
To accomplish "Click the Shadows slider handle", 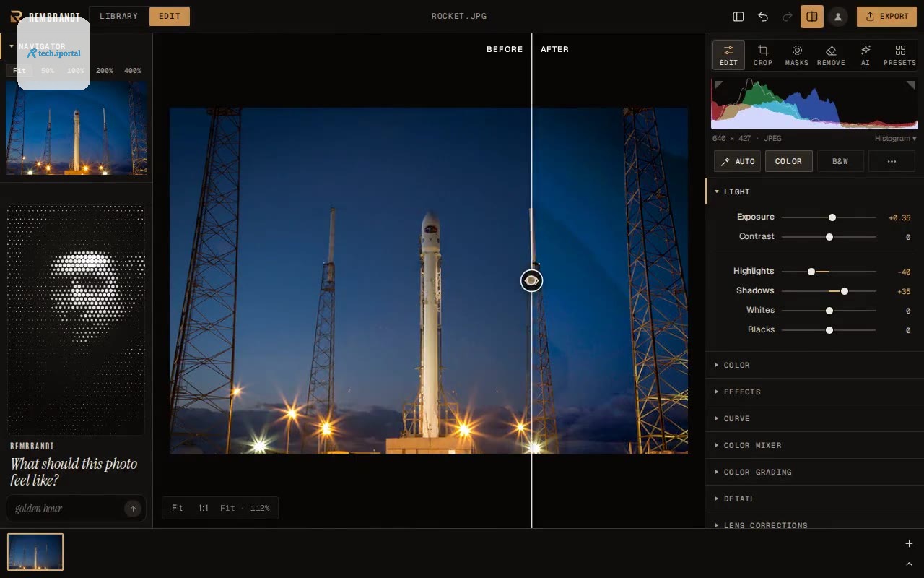I will pos(845,291).
